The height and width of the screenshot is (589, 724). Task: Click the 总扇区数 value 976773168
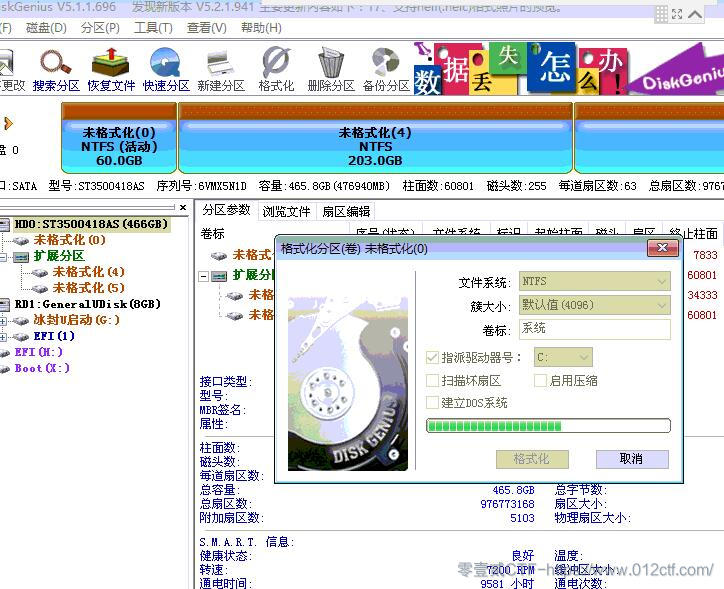(x=507, y=504)
